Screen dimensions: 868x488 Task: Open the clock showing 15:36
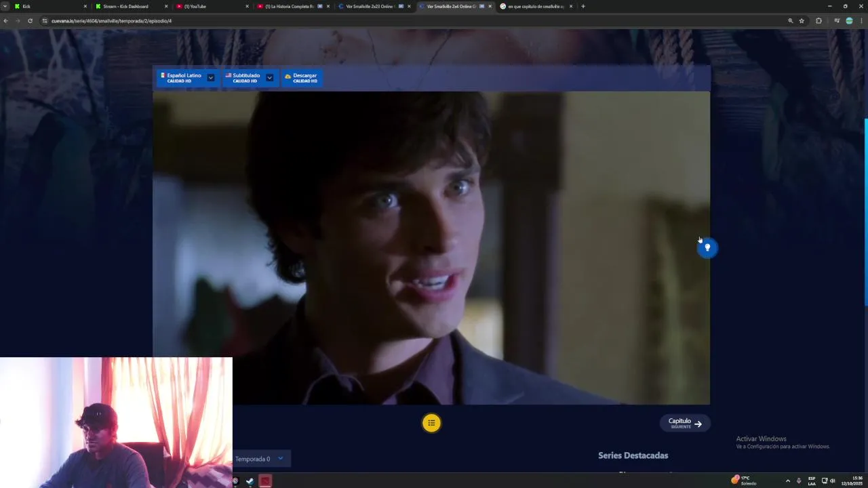pos(852,481)
